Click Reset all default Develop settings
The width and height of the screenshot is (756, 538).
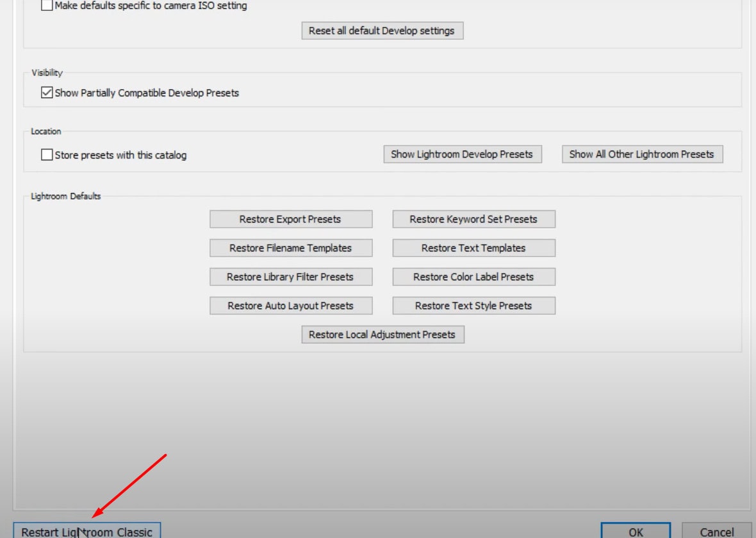point(382,31)
